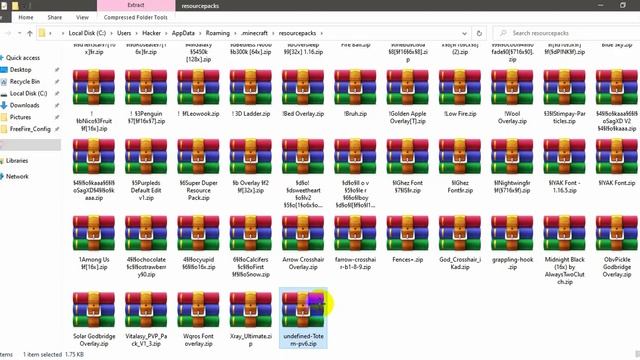The image size is (640, 360).
Task: Click the Extract contextual tab
Action: pos(136,5)
